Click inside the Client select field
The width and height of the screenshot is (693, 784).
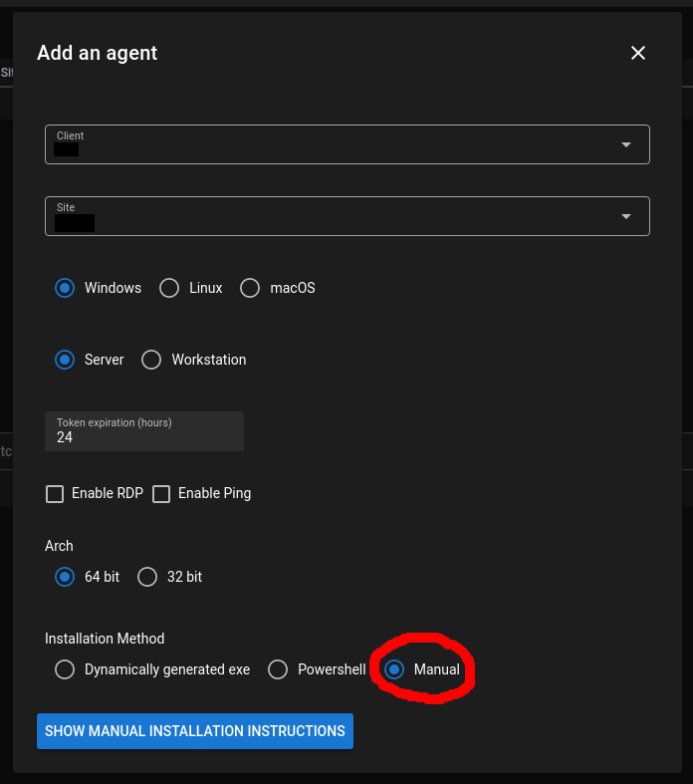point(347,144)
